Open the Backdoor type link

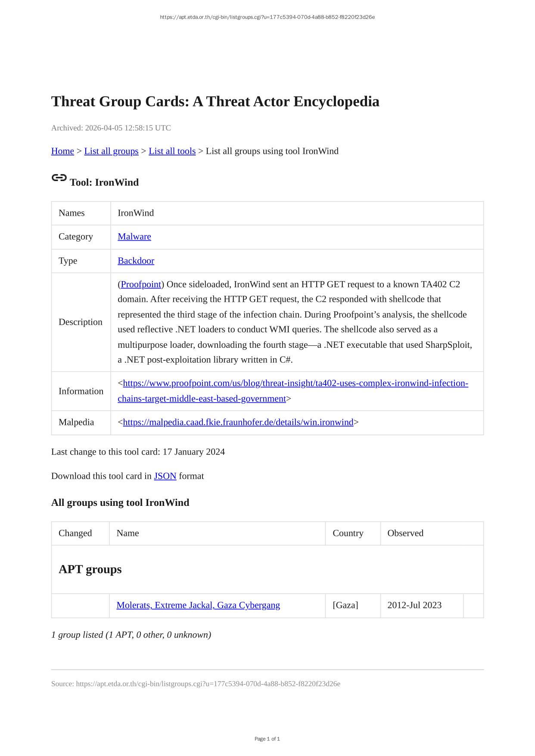coord(136,261)
